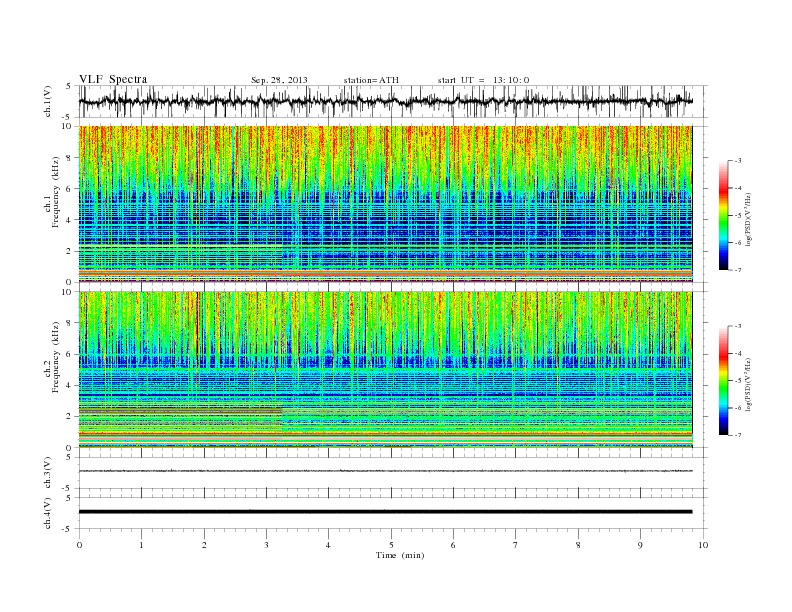Click the ch.1 spectrogram panel
The height and width of the screenshot is (612, 792).
tap(385, 204)
